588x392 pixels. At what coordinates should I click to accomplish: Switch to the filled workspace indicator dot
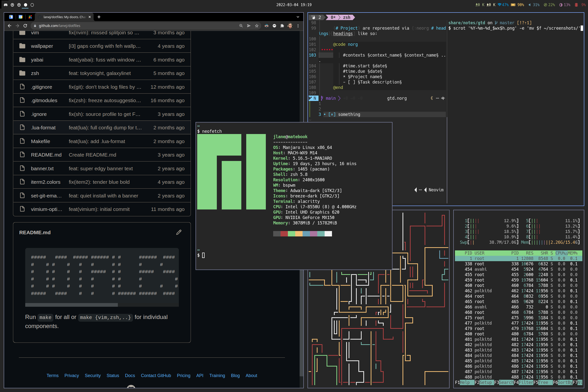point(25,5)
